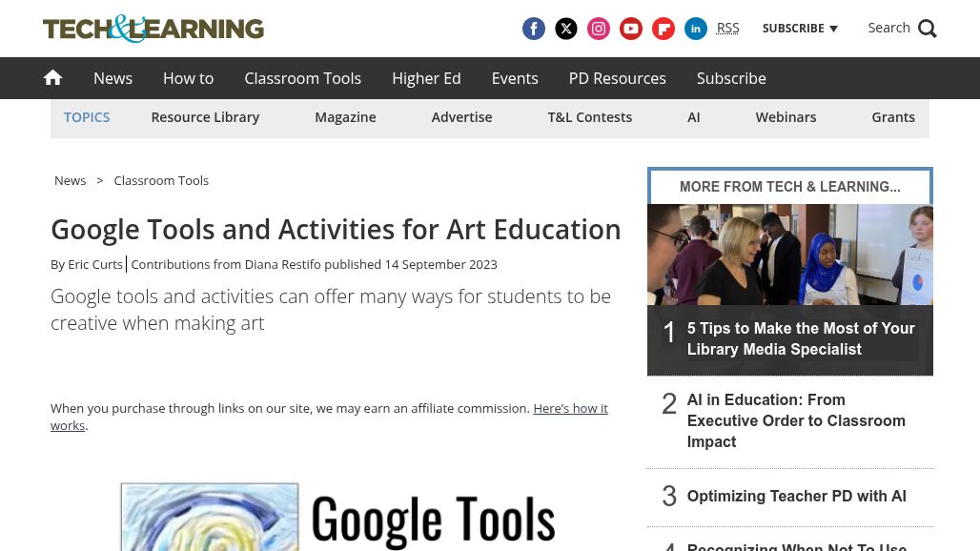Open the Flipboard social icon

[664, 29]
